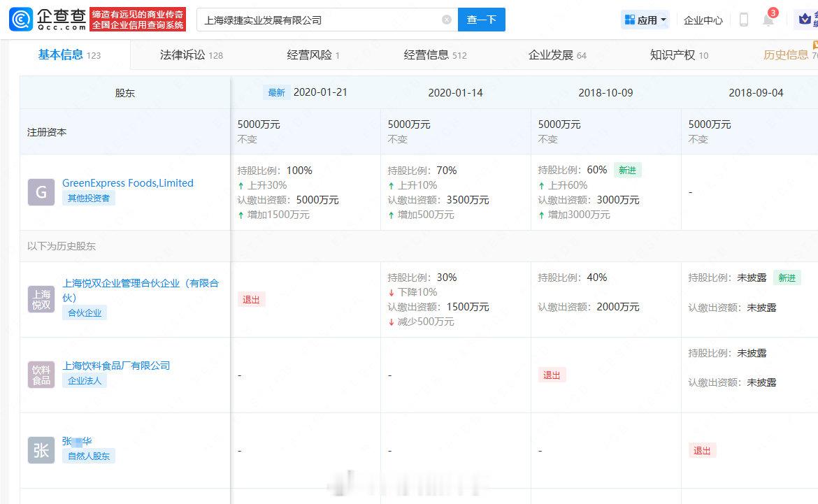
Task: Click the 注册资本 row label
Action: 47,132
